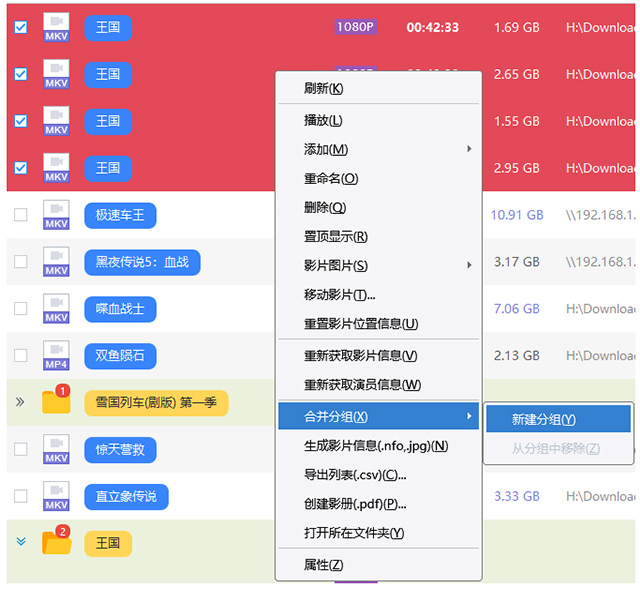Click the 王国 title tag in 1.69 GB row
This screenshot has height=589, width=640.
pos(108,28)
